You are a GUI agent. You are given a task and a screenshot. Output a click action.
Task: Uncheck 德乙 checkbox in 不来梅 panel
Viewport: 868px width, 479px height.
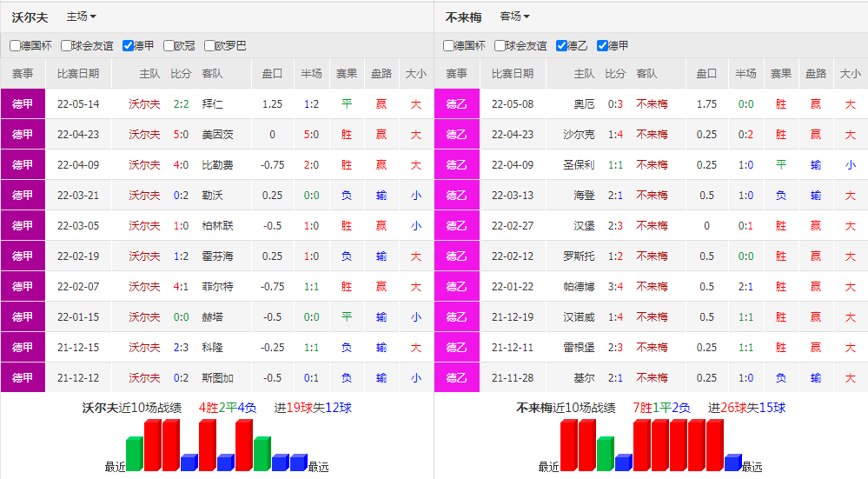[562, 45]
